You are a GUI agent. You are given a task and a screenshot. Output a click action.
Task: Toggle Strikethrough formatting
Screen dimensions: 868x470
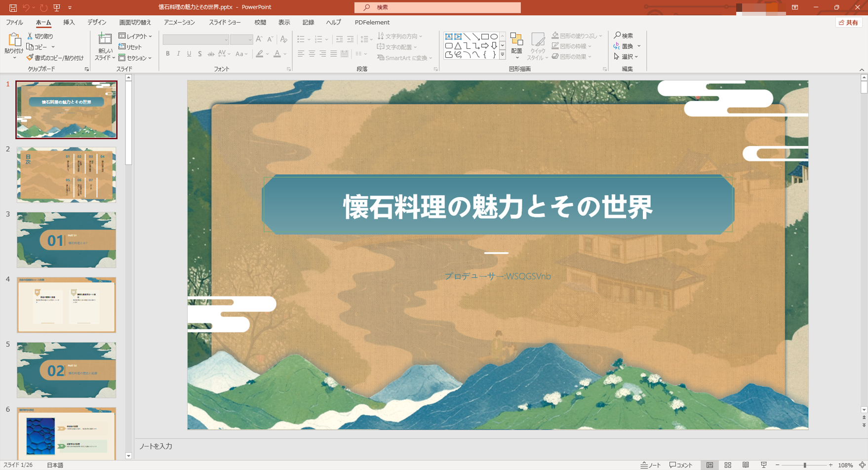tap(211, 54)
